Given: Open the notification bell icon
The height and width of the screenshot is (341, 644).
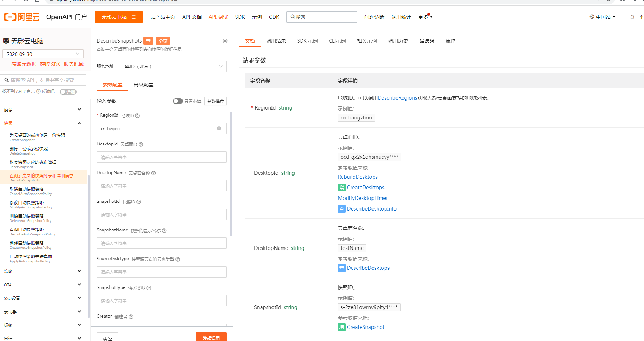Looking at the screenshot, I should pos(632,17).
